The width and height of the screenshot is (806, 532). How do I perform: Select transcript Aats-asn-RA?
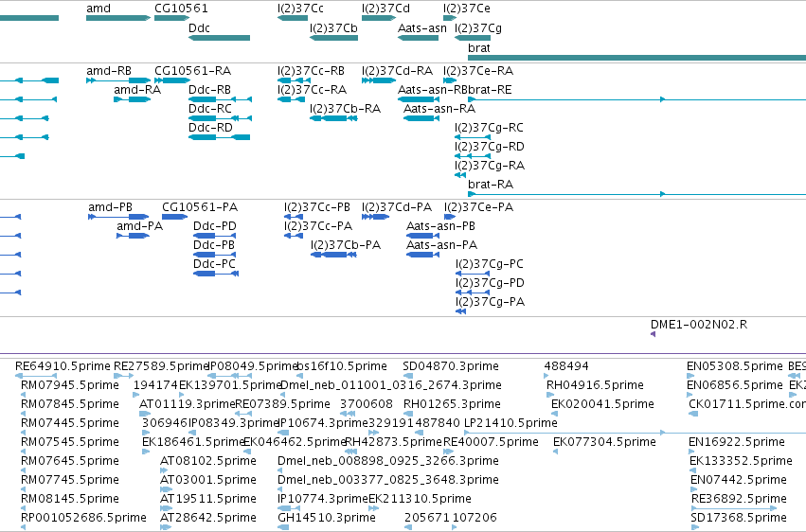[421, 118]
